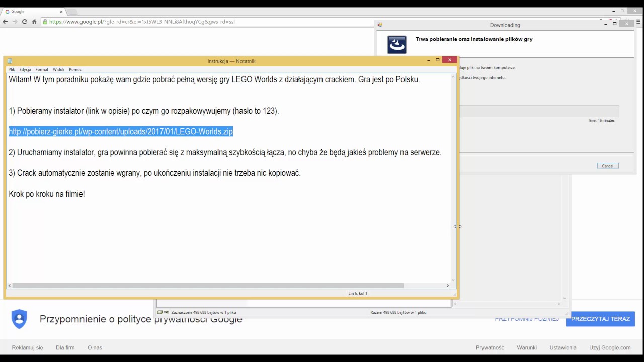The image size is (644, 362).
Task: Click the highlighted LEGO-Worlds.zip URL in Notepad
Action: coord(121,132)
